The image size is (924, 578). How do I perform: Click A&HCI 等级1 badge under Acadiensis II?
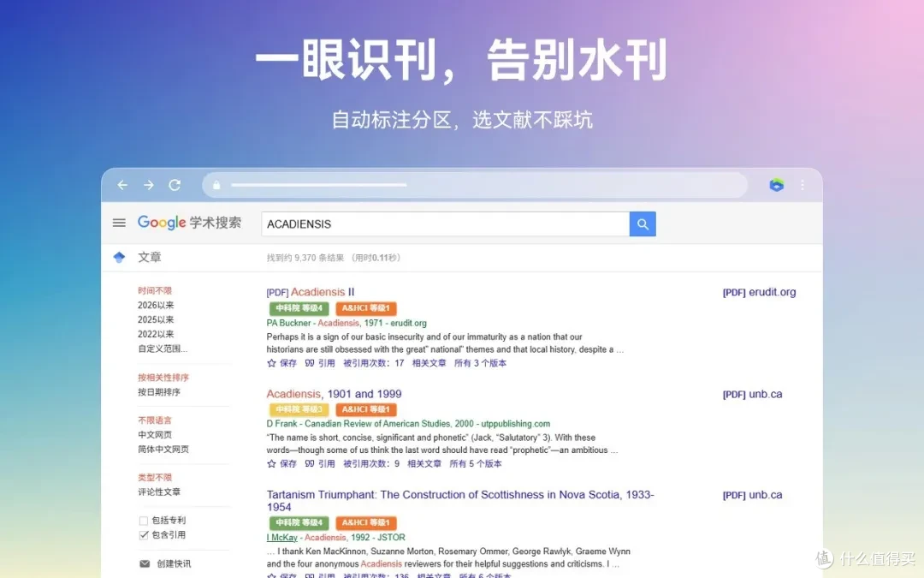[x=366, y=308]
